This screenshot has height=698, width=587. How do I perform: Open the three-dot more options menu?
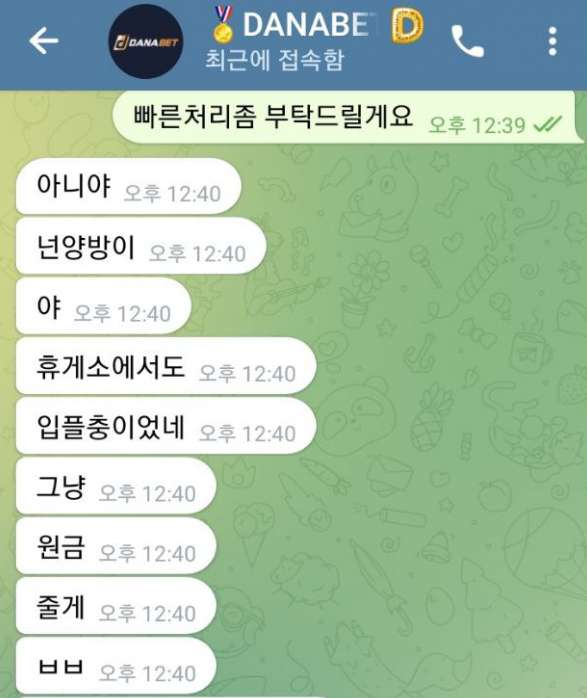(552, 41)
